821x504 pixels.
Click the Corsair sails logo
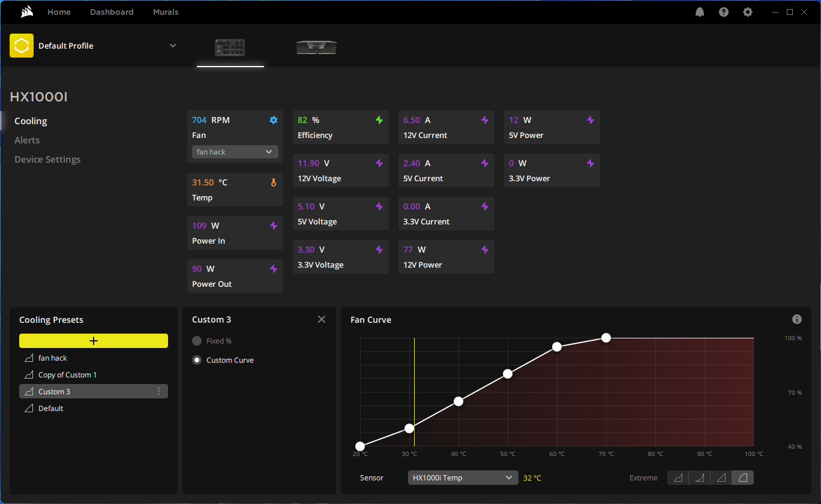click(26, 11)
